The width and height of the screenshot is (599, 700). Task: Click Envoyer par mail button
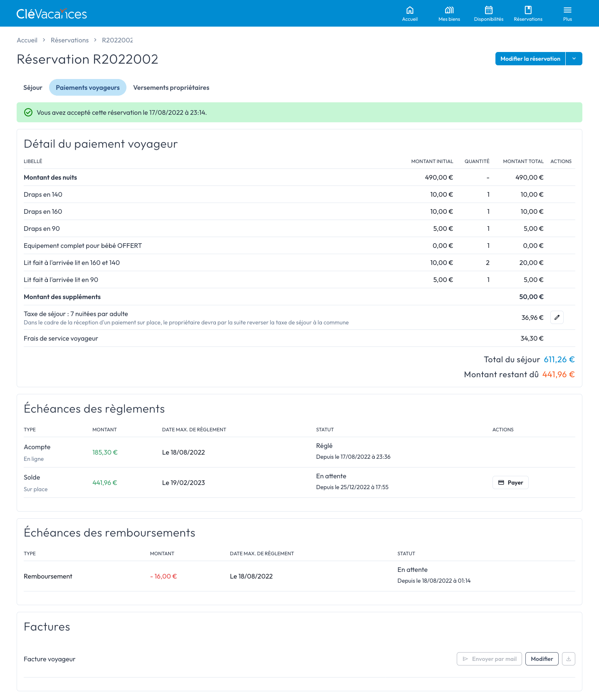pos(489,659)
